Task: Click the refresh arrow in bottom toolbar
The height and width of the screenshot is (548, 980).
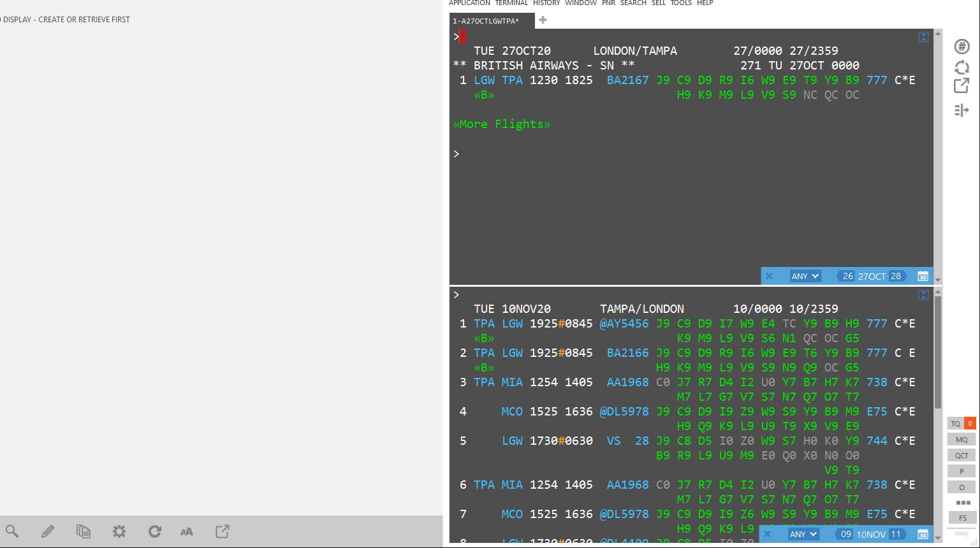Action: tap(155, 531)
